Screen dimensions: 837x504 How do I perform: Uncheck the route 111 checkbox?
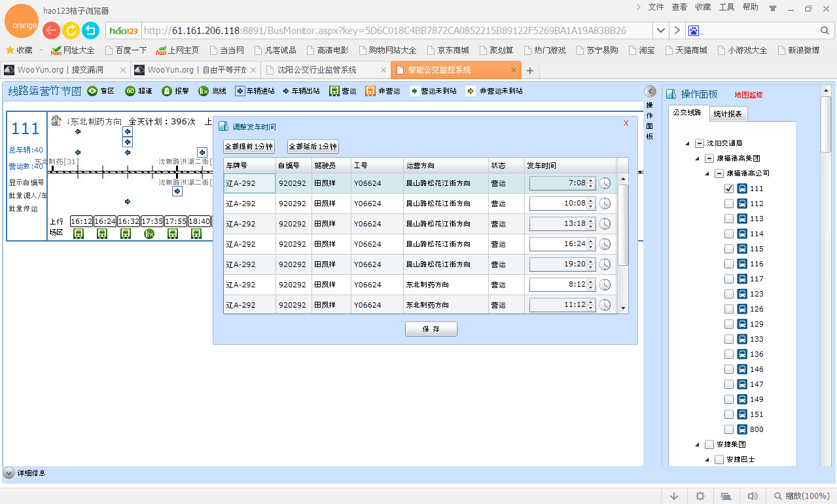[729, 189]
